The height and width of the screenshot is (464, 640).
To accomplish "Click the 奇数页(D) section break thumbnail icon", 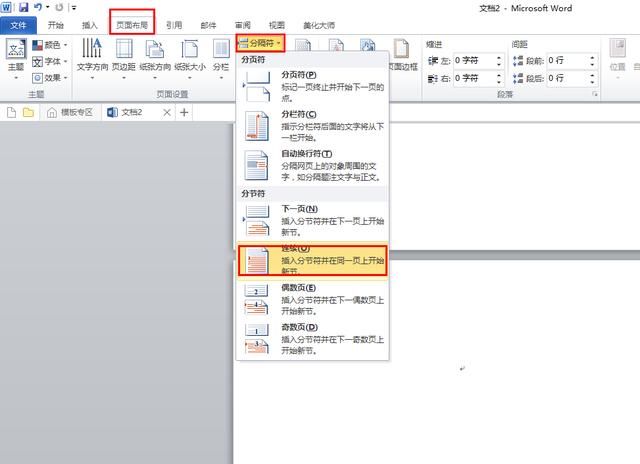I will (256, 339).
